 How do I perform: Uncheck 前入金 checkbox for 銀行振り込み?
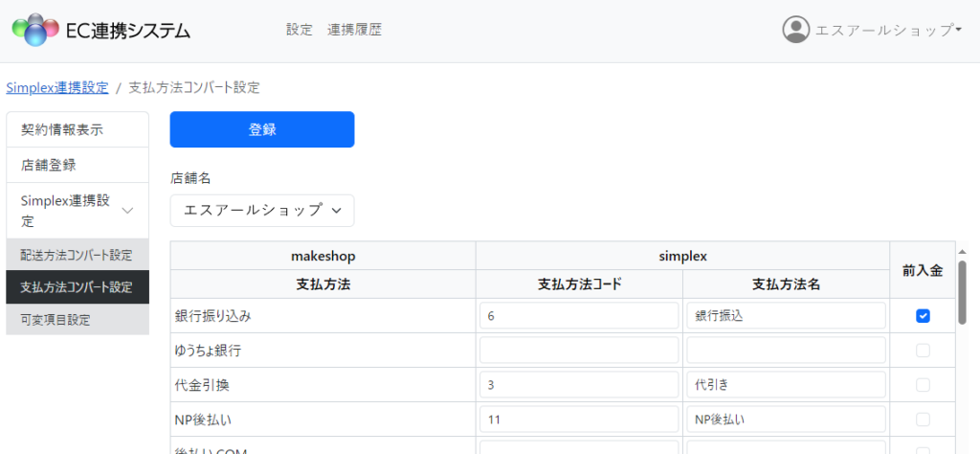pos(923,316)
